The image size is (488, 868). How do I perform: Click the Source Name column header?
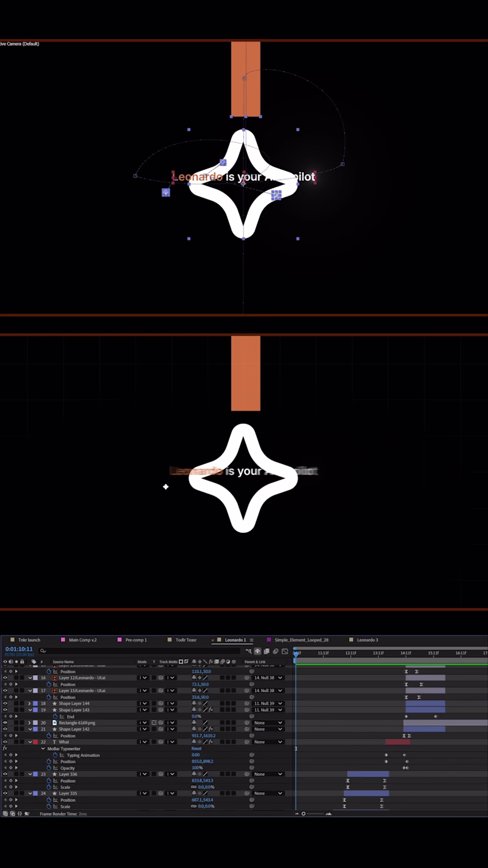point(63,662)
